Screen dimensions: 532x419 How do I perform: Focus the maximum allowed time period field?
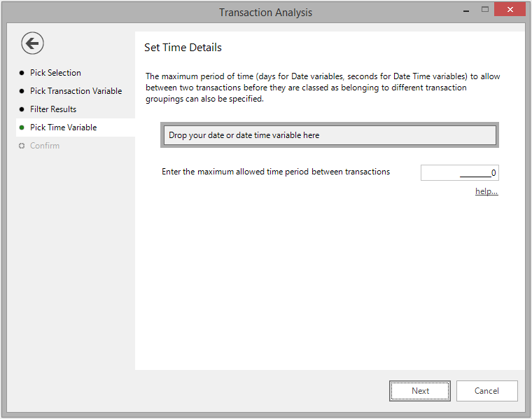click(x=460, y=172)
